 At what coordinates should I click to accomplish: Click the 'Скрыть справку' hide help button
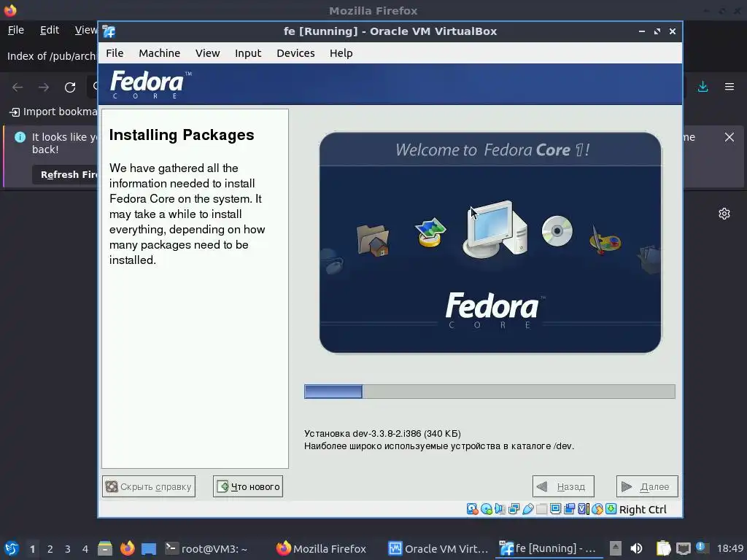[149, 486]
